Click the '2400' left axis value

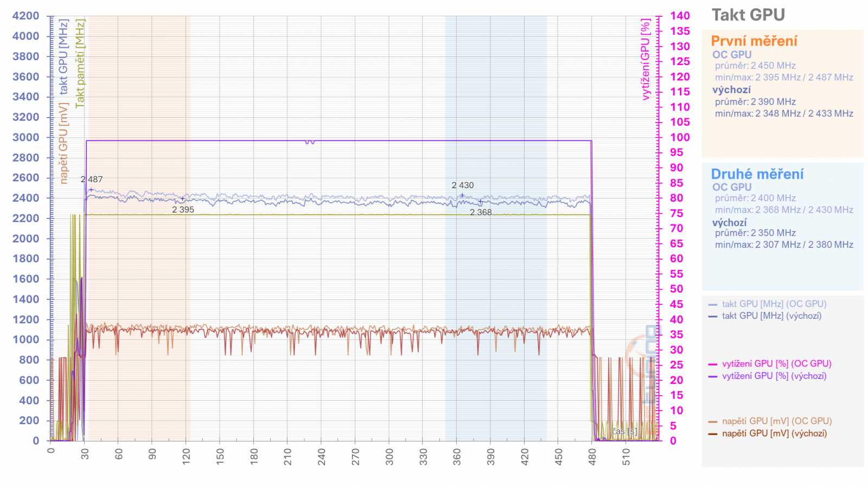[26, 198]
